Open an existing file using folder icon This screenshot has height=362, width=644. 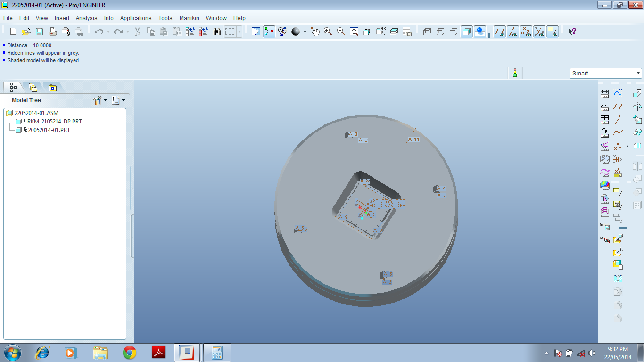[x=26, y=32]
